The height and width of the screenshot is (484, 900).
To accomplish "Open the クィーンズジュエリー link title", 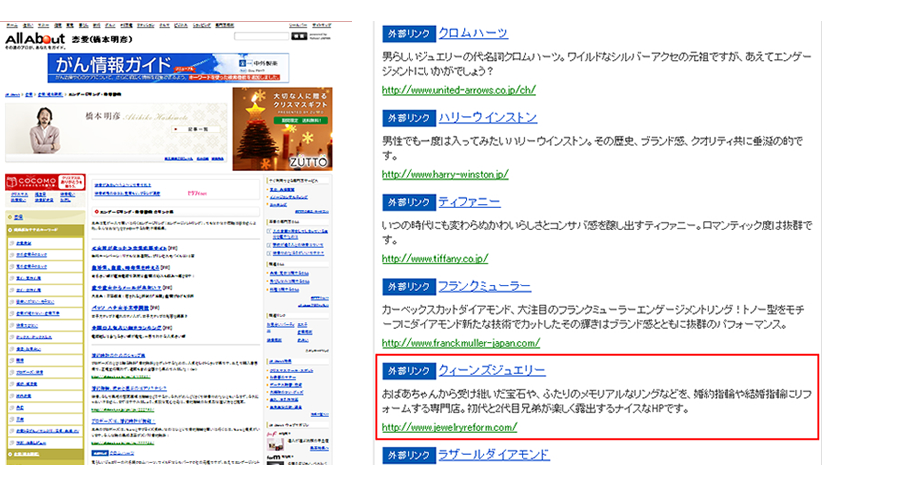I will pyautogui.click(x=492, y=370).
